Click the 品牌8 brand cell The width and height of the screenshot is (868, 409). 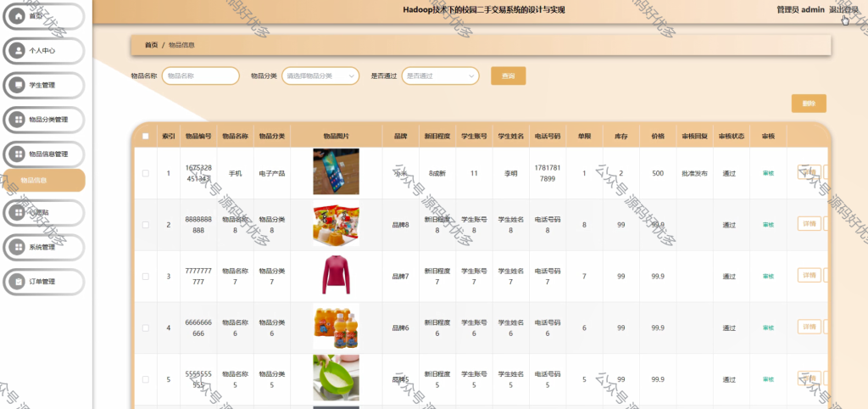click(x=400, y=225)
